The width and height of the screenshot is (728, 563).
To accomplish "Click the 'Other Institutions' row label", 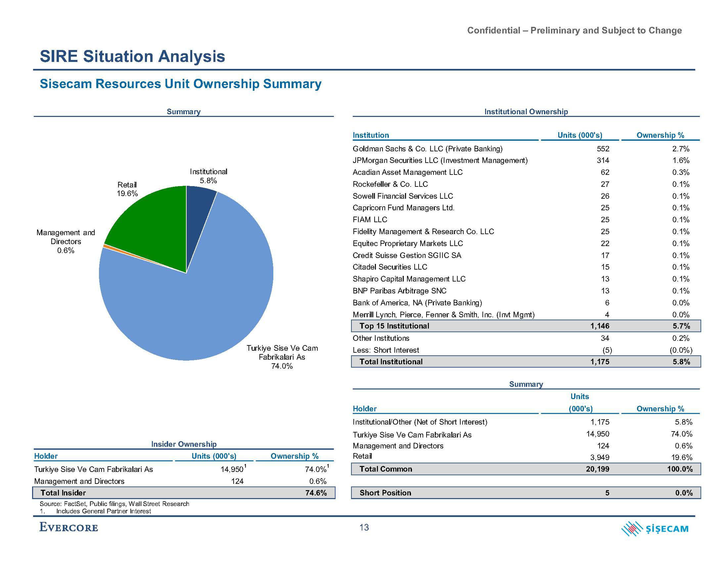I will pyautogui.click(x=381, y=338).
